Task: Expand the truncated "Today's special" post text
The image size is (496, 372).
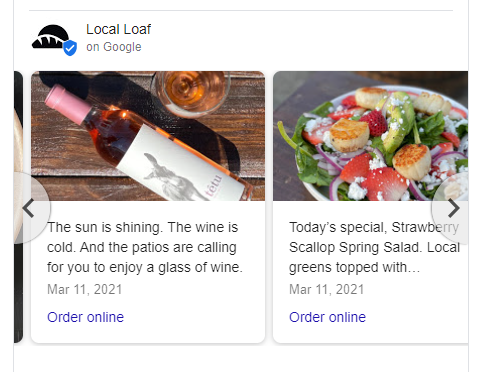Action: pos(374,247)
